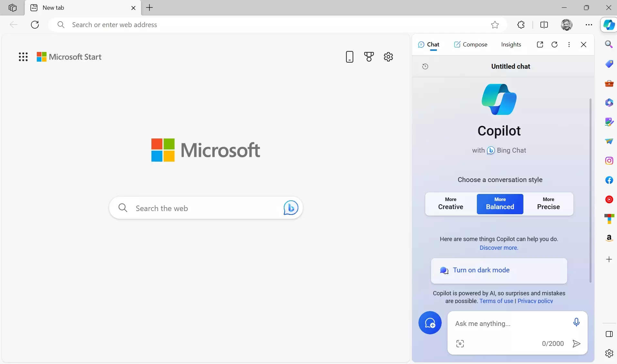Click the Untitled chat title
This screenshot has height=364, width=617.
point(510,66)
